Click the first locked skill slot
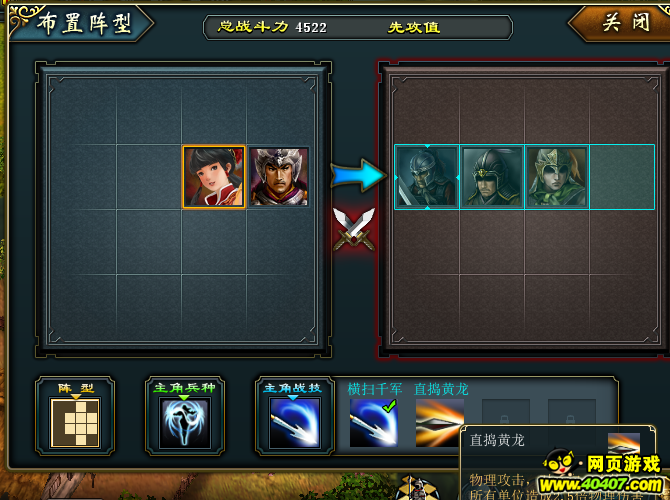 pyautogui.click(x=505, y=413)
